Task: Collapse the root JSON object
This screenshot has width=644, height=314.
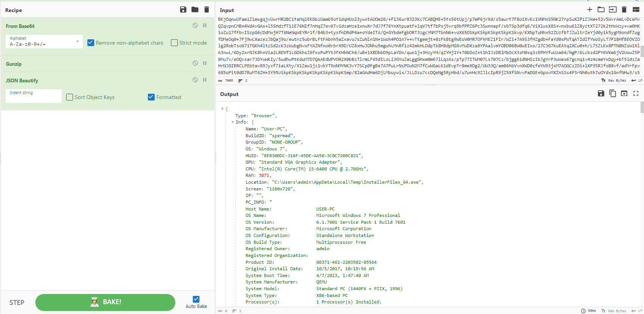Action: [x=222, y=109]
